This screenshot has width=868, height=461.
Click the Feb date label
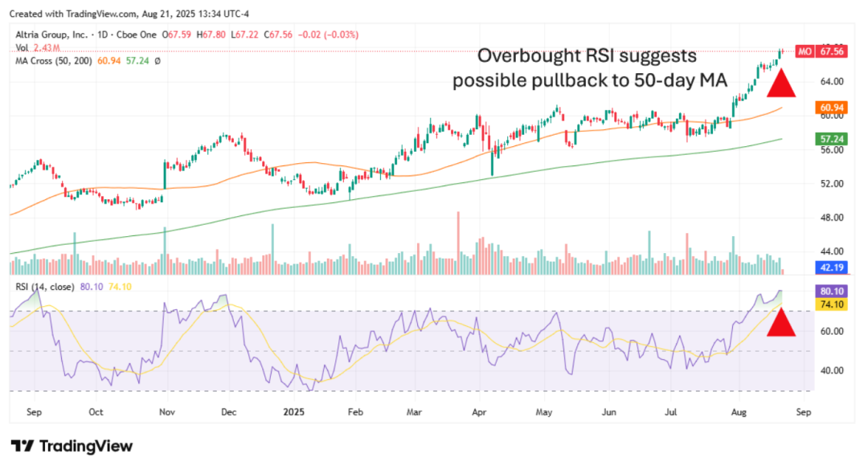click(355, 412)
